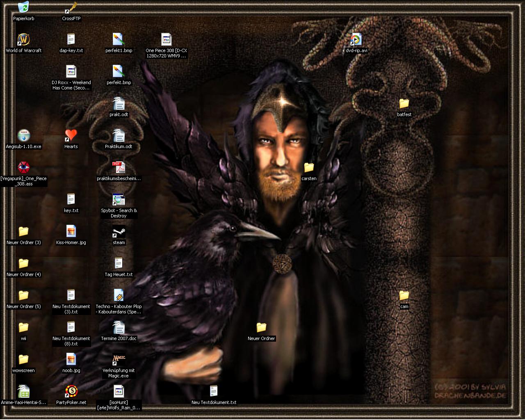The height and width of the screenshot is (420, 525).
Task: Select Spybot - Search & Destroy shortcut
Action: click(x=119, y=200)
